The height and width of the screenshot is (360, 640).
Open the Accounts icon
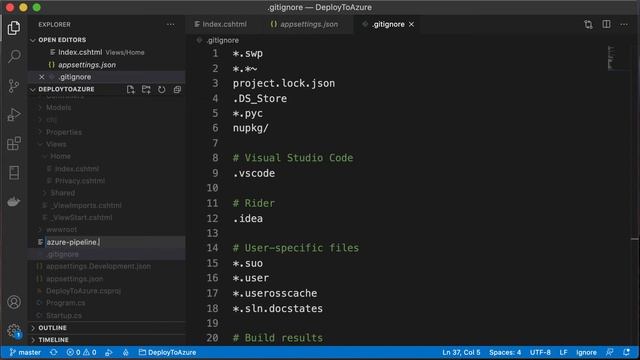[14, 302]
